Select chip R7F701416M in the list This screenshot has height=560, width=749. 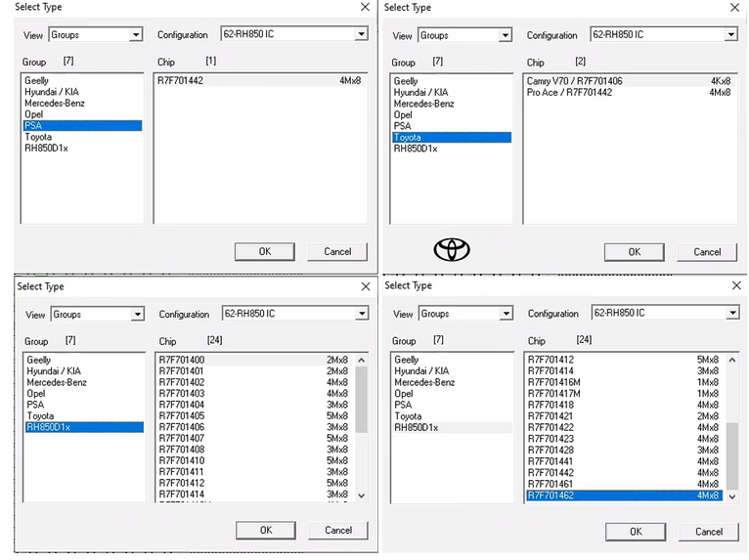(x=553, y=382)
